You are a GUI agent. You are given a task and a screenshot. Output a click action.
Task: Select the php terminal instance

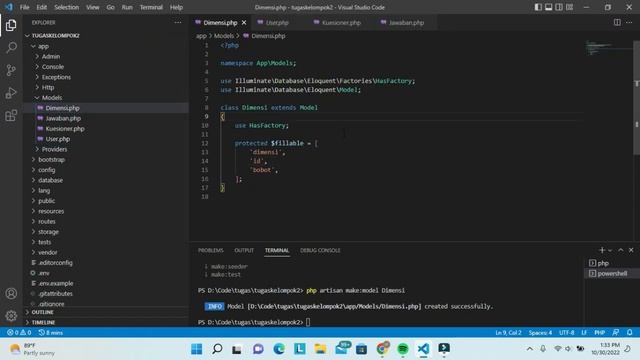click(611, 263)
